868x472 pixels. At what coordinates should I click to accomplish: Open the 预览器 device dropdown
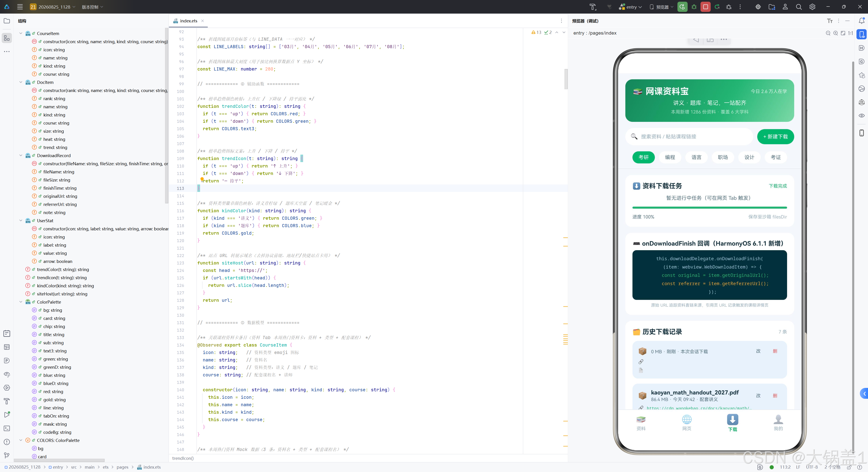pyautogui.click(x=661, y=7)
